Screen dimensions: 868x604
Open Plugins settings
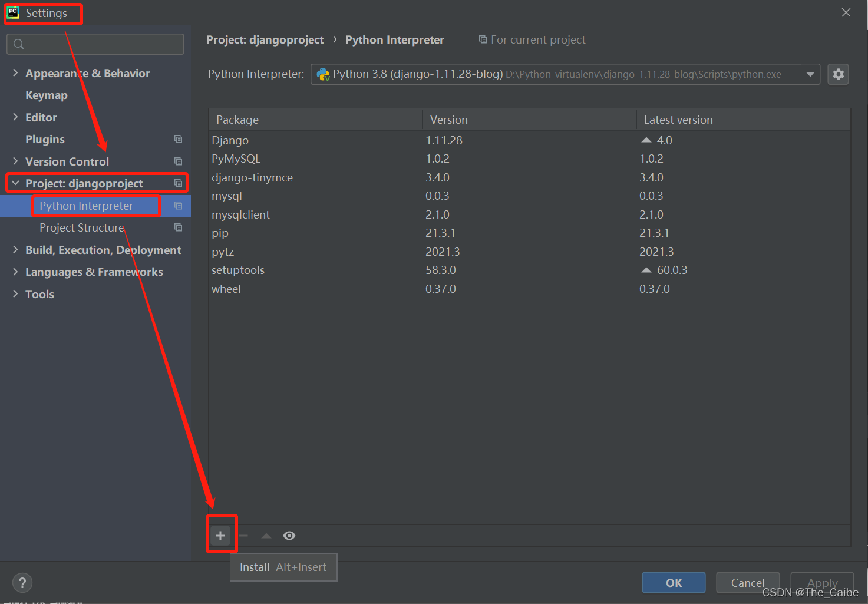45,139
